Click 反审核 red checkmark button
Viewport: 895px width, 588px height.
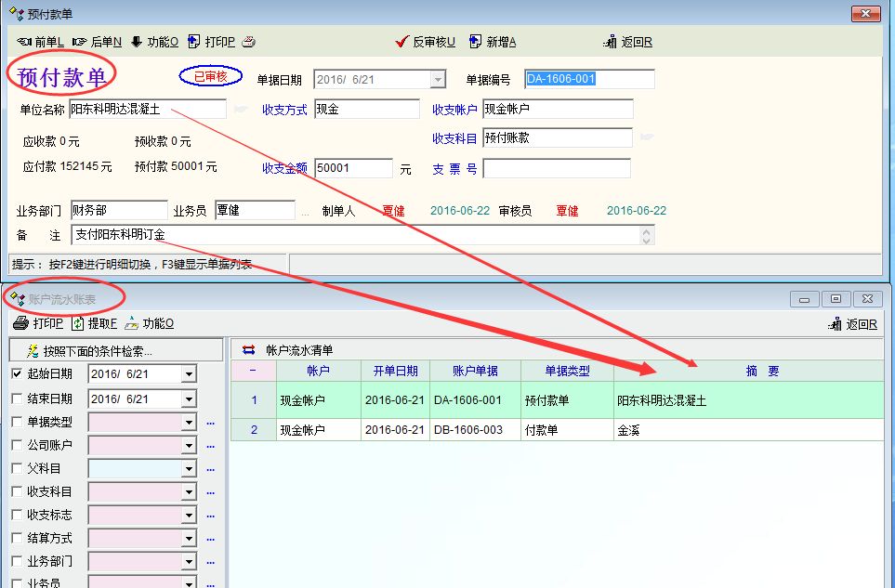pyautogui.click(x=426, y=42)
